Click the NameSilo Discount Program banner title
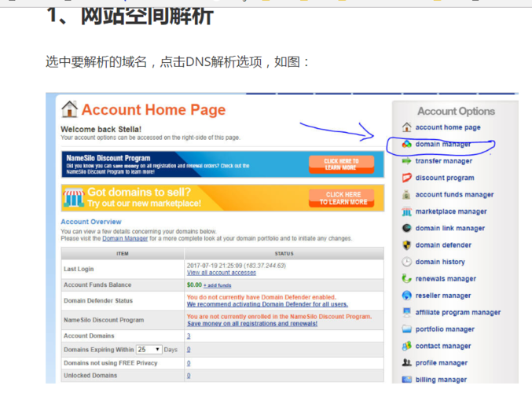532x393 pixels. point(108,158)
